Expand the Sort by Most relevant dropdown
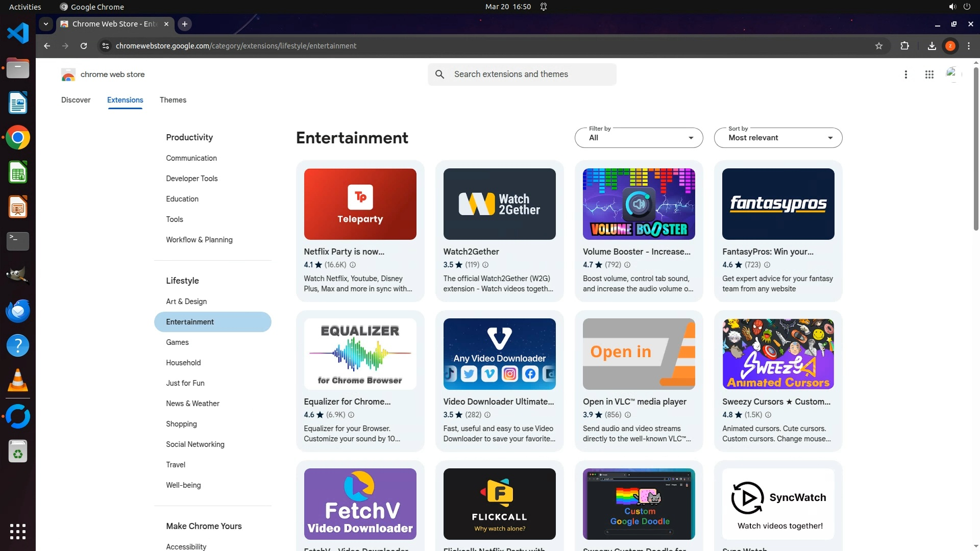The image size is (980, 551). 778,138
